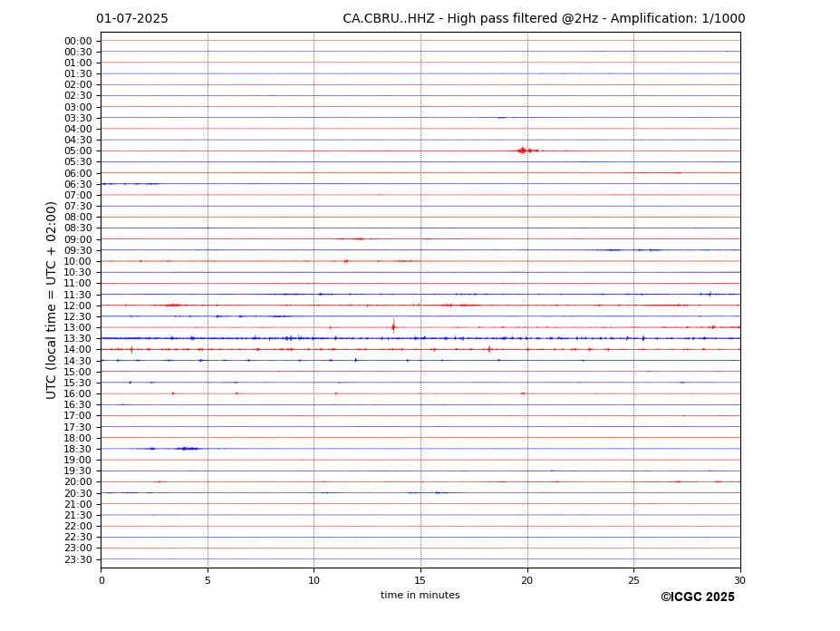The image size is (840, 631).
Task: Select the 01:30 row label
Action: point(78,74)
